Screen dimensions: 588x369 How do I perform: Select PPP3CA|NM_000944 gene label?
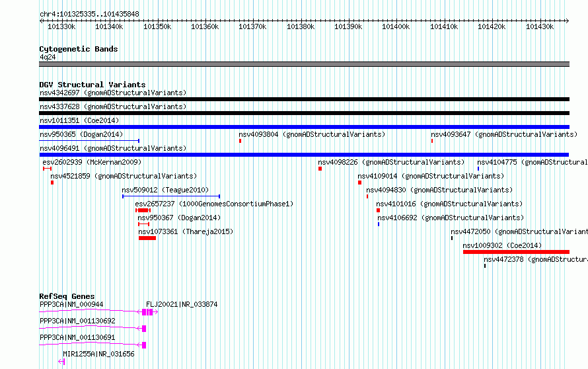[71, 304]
